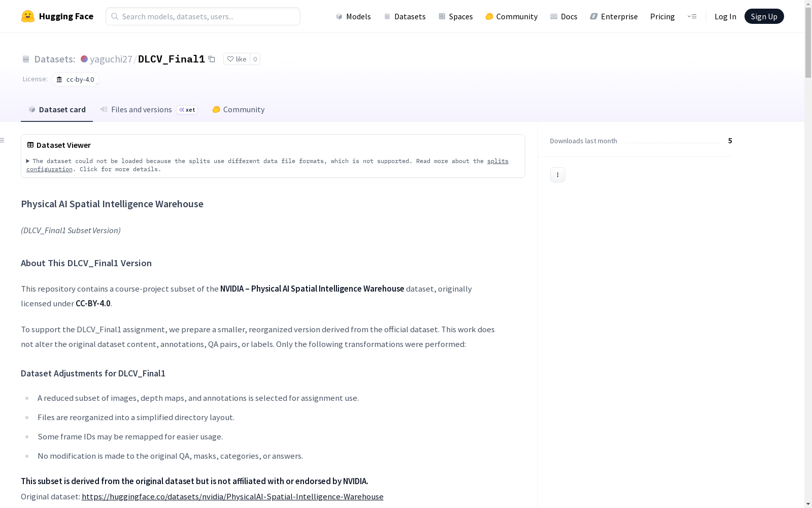
Task: Click the Hugging Face brand name text
Action: pos(66,16)
